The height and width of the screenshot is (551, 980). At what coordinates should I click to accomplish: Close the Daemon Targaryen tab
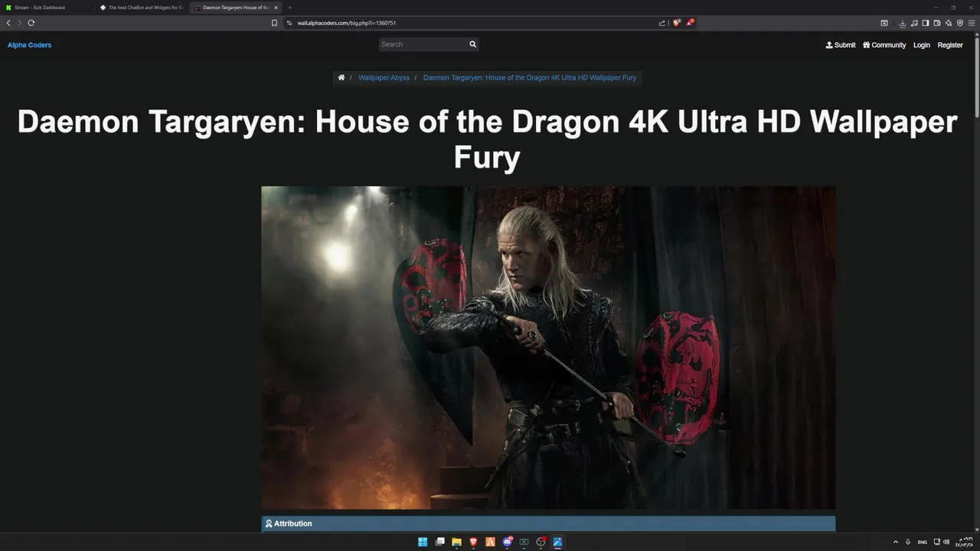(x=276, y=8)
